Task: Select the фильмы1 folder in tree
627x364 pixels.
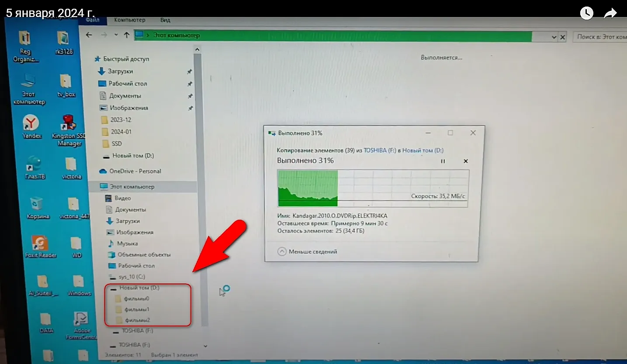Action: (x=137, y=309)
